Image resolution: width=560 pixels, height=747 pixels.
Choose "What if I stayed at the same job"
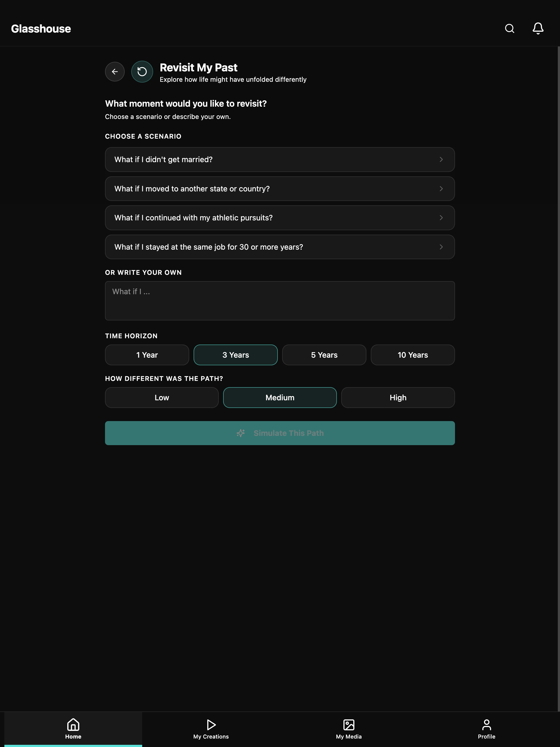(x=280, y=247)
